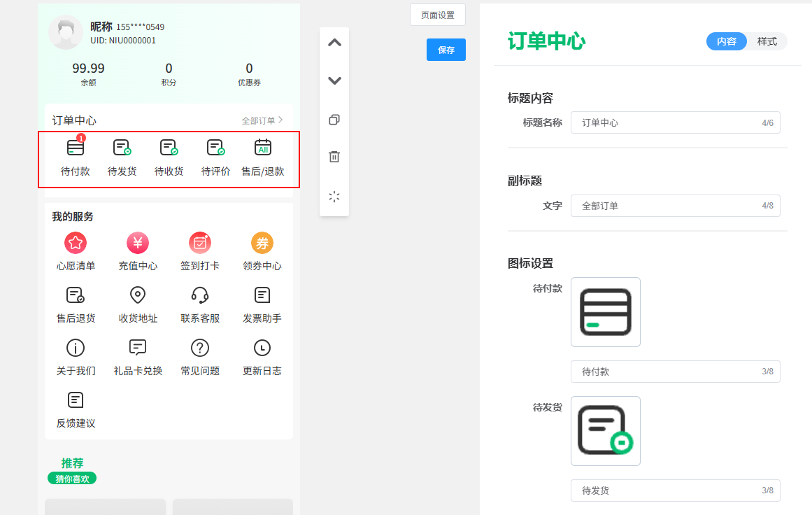Select the 售后/退款 calendar icon
Screen dimensions: 812x515
(x=263, y=148)
